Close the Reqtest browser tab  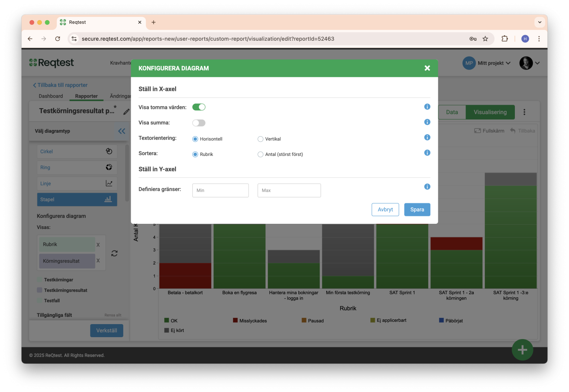(139, 22)
